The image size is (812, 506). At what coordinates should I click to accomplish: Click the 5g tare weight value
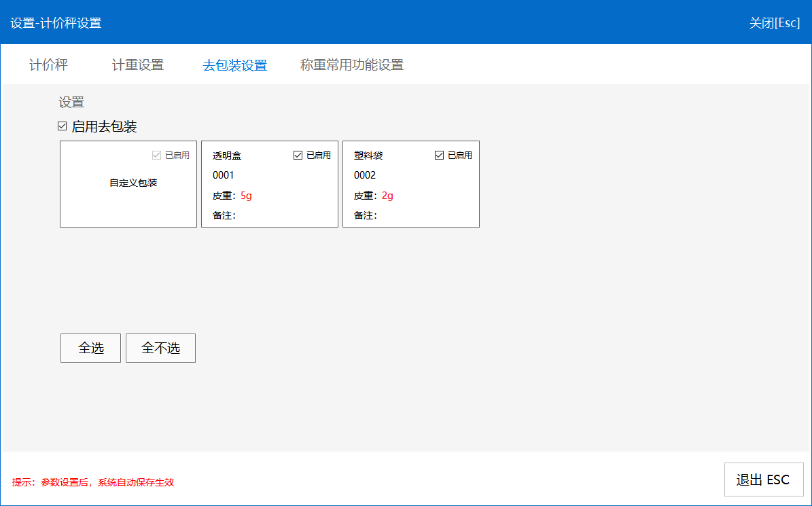point(246,196)
